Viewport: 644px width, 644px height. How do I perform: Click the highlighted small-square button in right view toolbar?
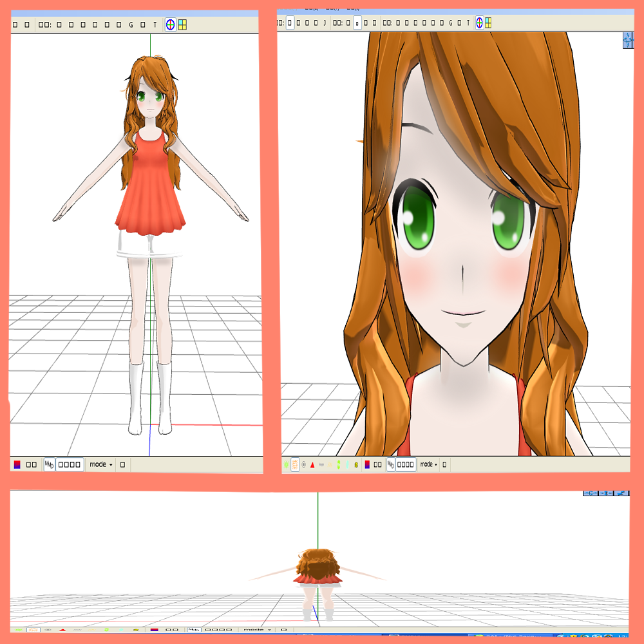[357, 23]
